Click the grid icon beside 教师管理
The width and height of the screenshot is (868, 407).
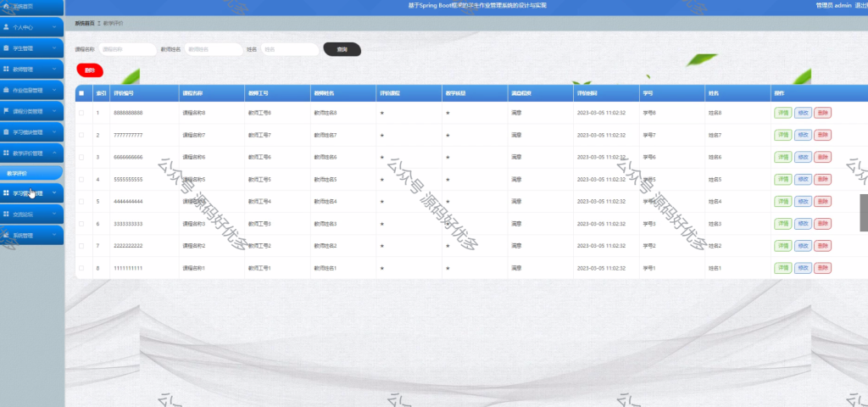coord(6,70)
